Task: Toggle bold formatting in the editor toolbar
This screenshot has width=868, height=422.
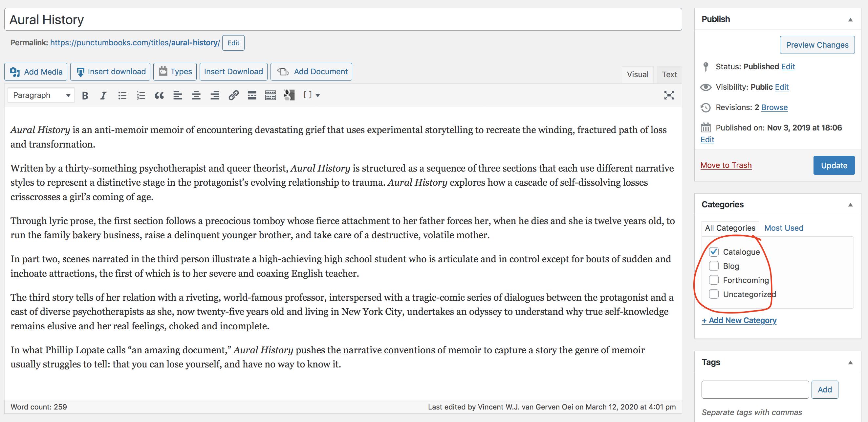Action: pyautogui.click(x=85, y=95)
